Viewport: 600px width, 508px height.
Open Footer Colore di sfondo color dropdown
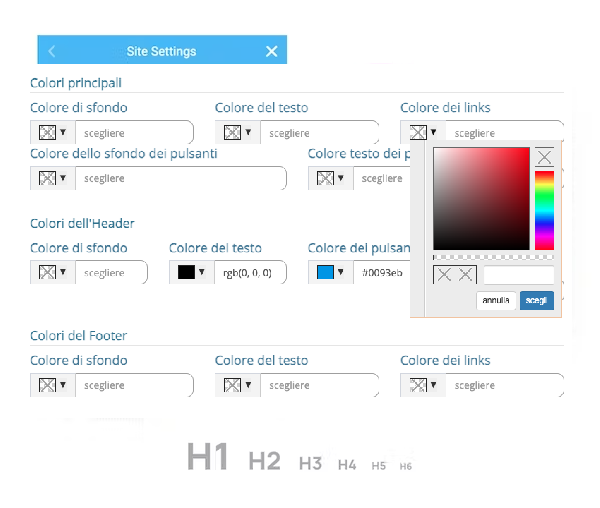[53, 385]
